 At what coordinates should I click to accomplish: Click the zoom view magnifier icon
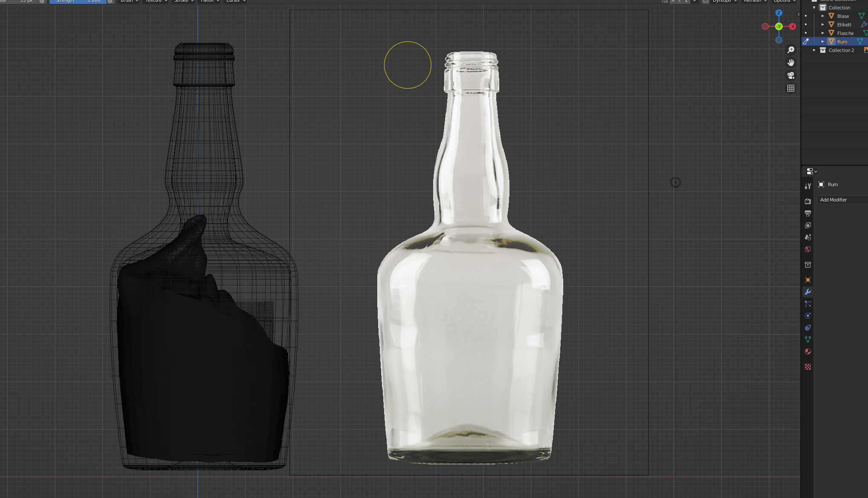tap(791, 50)
